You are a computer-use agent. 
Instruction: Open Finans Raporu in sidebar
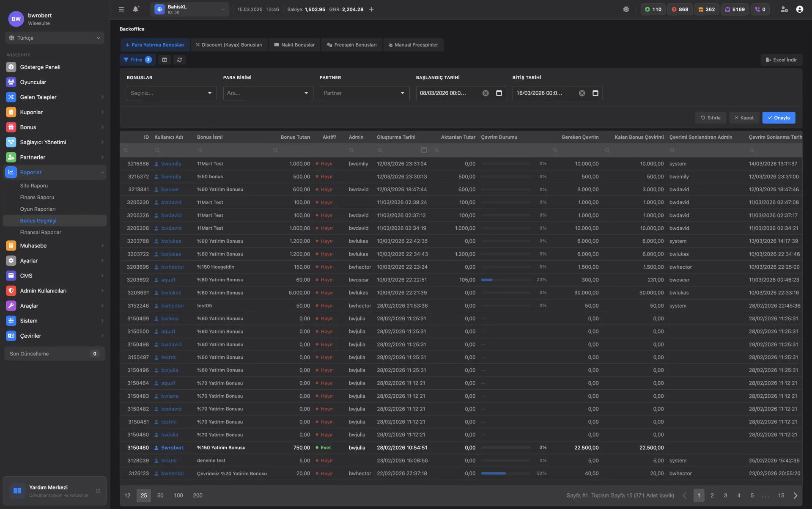pos(37,198)
